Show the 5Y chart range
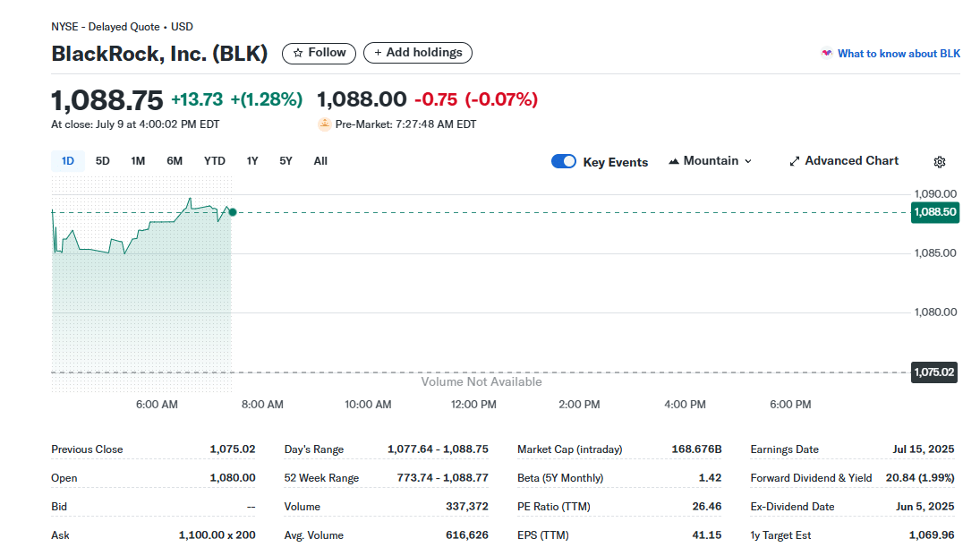This screenshot has height=556, width=980. point(285,161)
